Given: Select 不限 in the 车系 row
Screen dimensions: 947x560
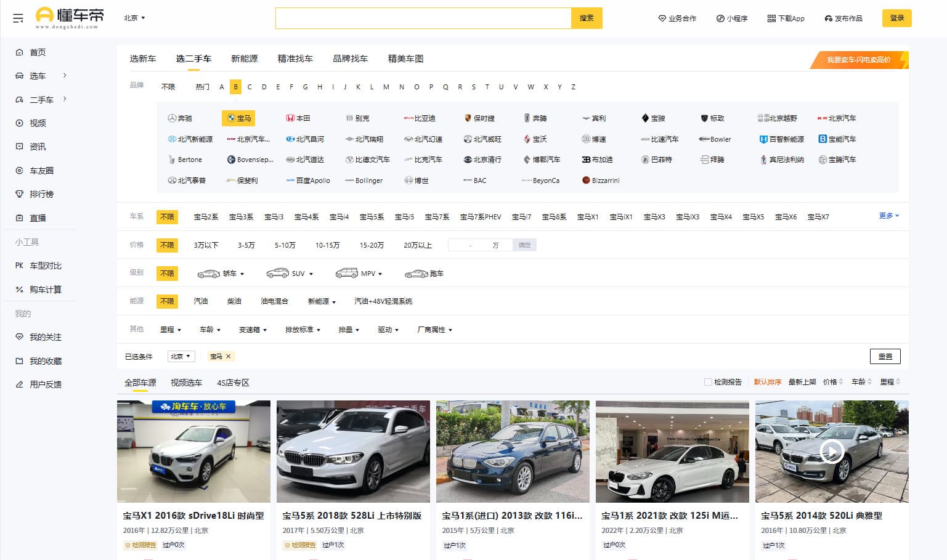Looking at the screenshot, I should pos(167,217).
